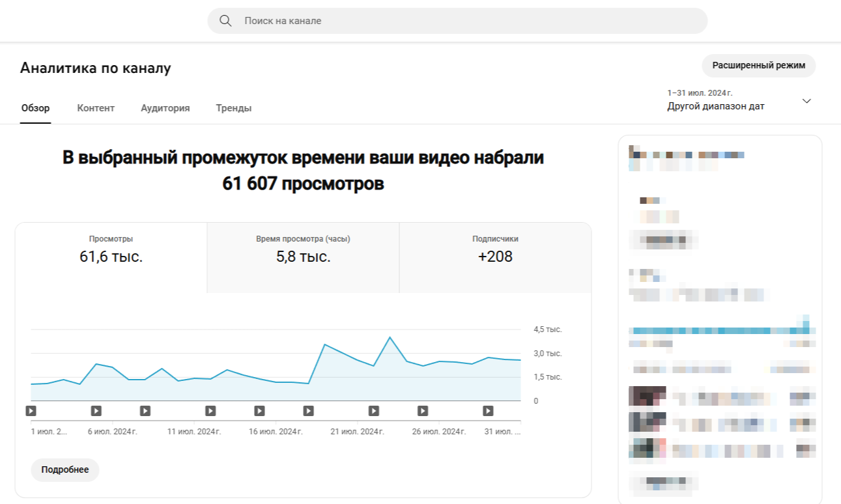Image resolution: width=841 pixels, height=504 pixels.
Task: Select the video marker above the "26 июл. 2024 г." label
Action: click(423, 411)
